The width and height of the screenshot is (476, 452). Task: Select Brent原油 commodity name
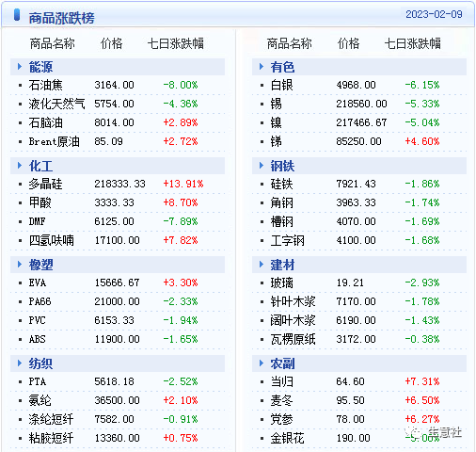coord(55,141)
